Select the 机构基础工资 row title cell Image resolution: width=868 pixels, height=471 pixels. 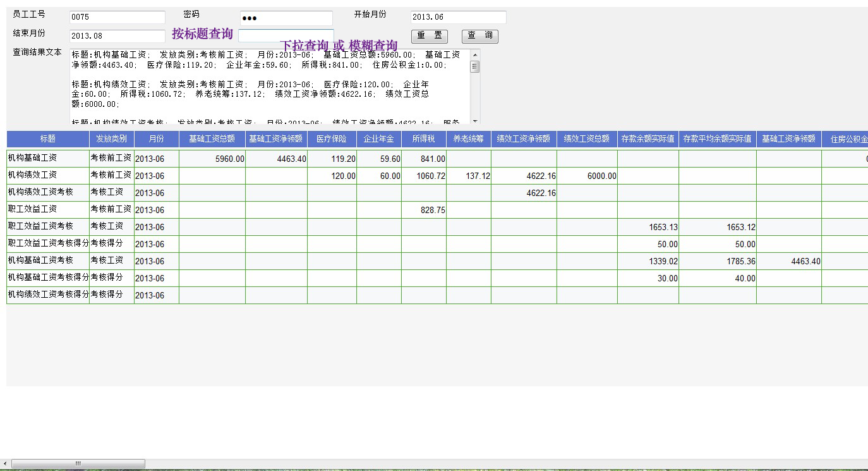click(48, 158)
